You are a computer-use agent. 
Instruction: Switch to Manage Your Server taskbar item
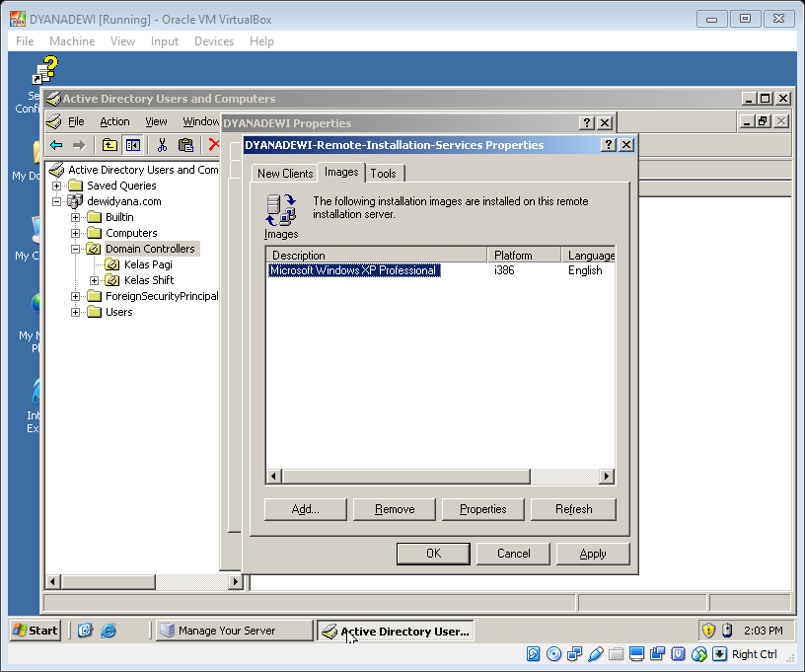pos(234,631)
